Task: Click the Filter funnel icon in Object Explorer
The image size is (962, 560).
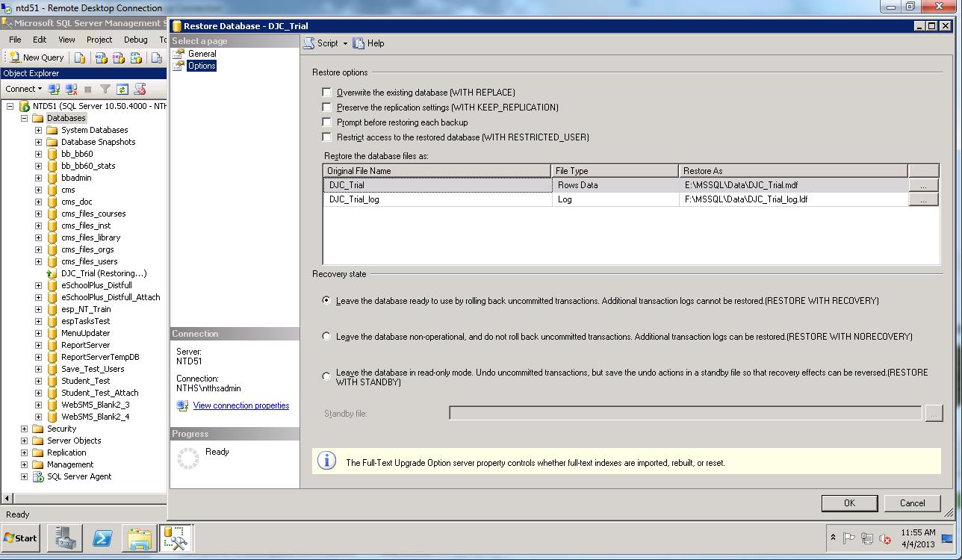Action: (x=105, y=89)
